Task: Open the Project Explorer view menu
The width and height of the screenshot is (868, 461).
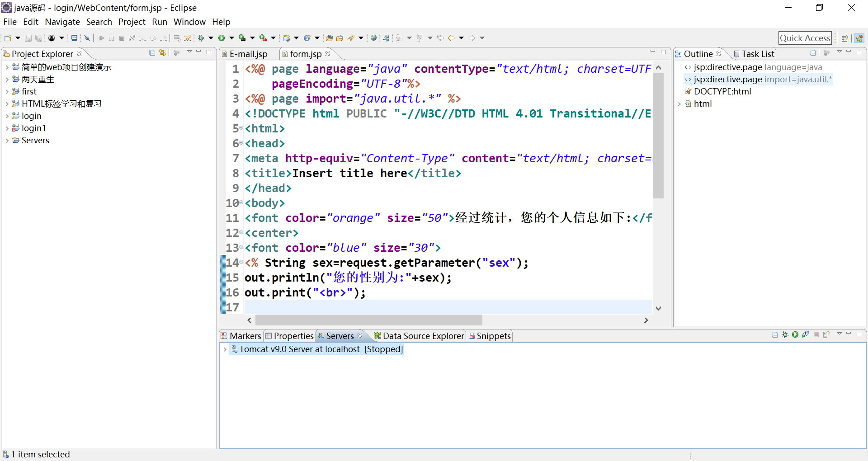Action: 189,52
